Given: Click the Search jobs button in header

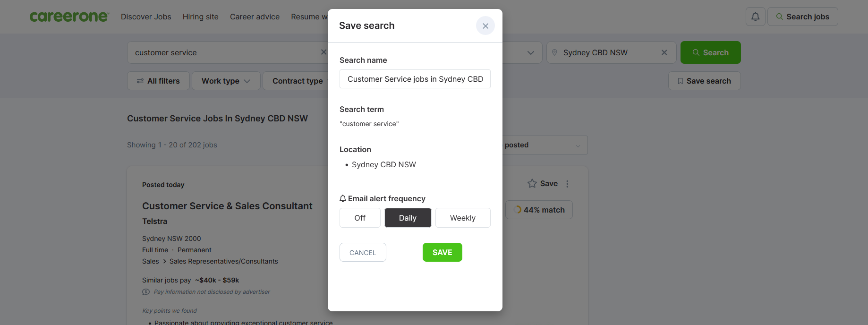Looking at the screenshot, I should 802,17.
